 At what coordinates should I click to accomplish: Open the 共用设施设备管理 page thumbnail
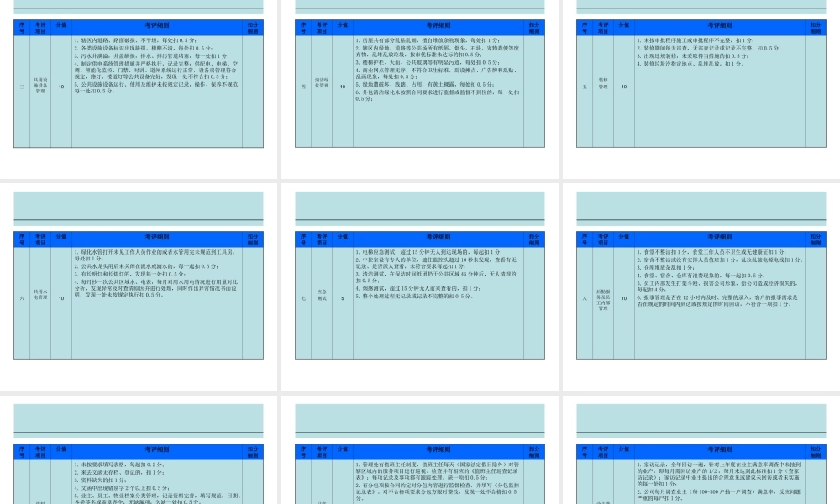pos(139,88)
